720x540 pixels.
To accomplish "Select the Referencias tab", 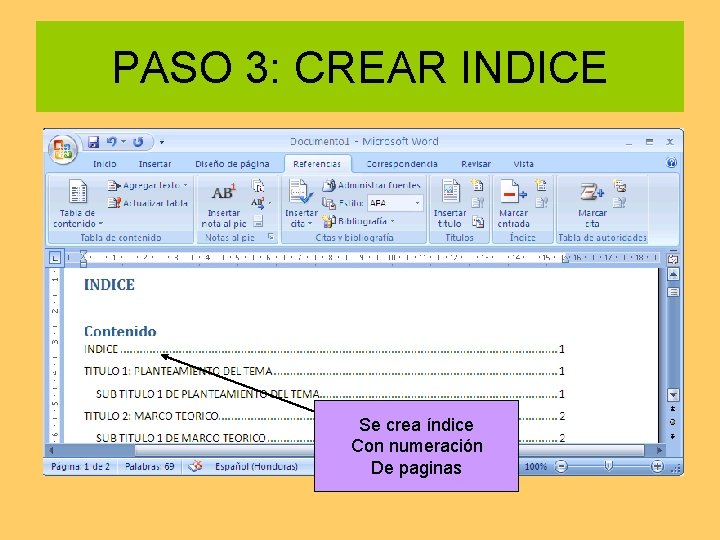I will (317, 164).
